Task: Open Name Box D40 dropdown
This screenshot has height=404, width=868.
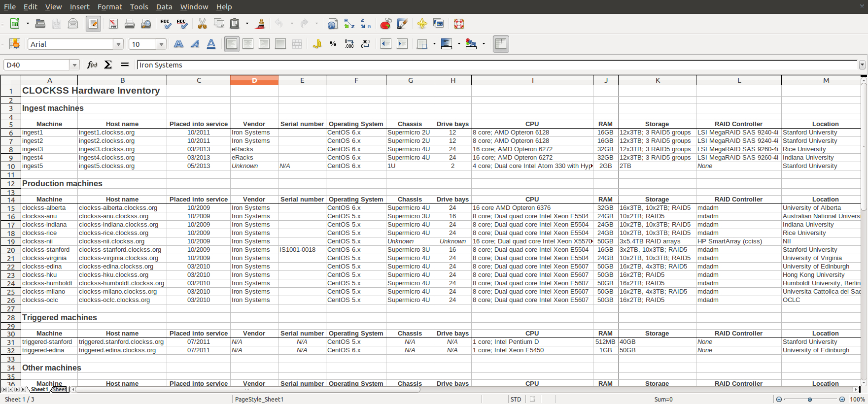Action: 74,65
